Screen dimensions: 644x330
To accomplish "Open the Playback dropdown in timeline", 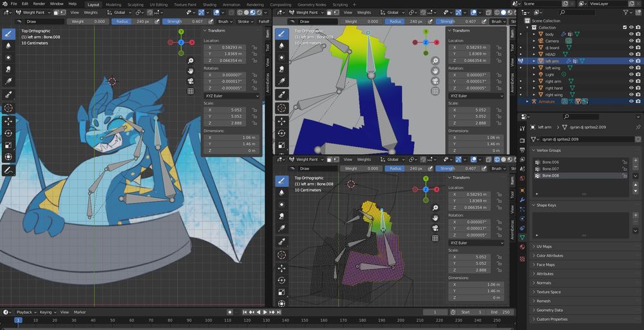I will point(26,313).
